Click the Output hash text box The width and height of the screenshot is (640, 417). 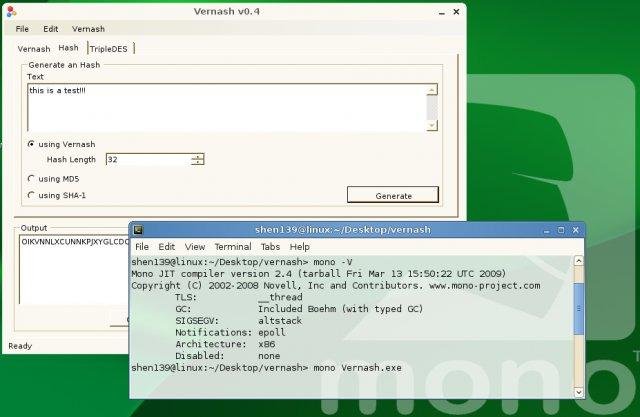(x=75, y=269)
